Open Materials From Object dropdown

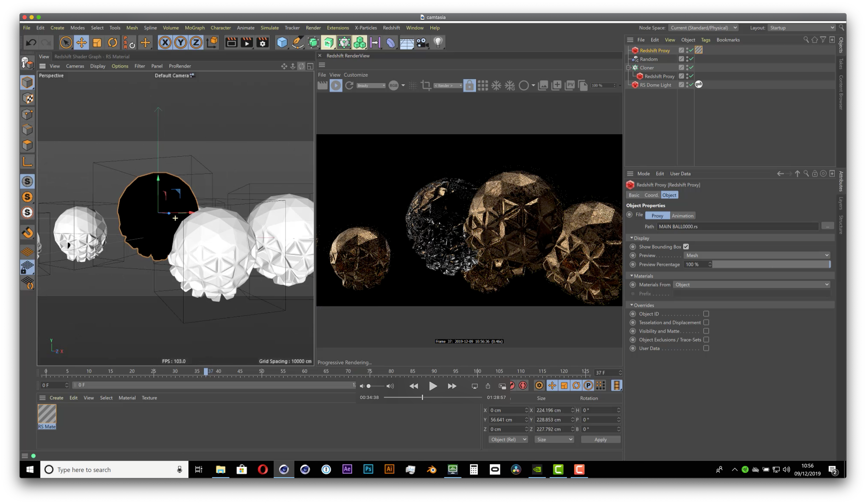point(751,284)
